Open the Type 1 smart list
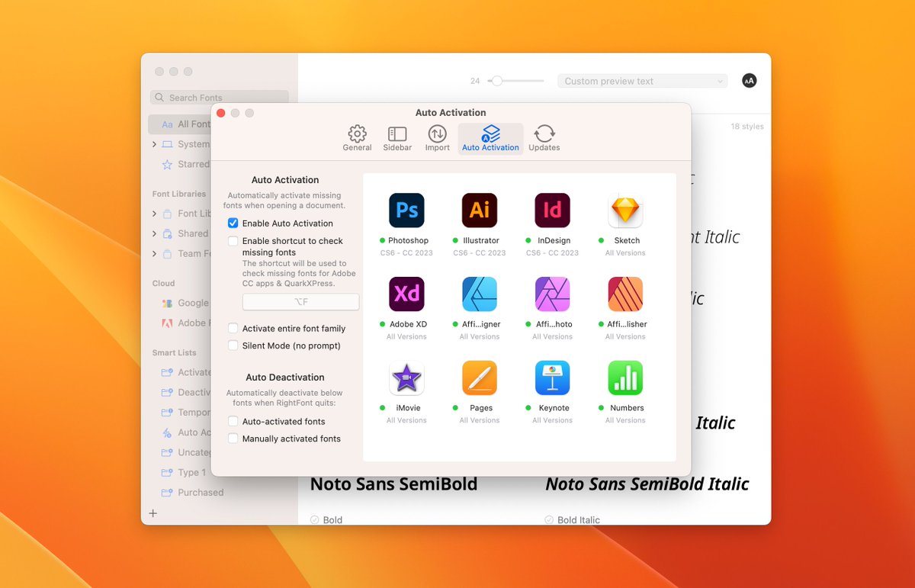 [183, 473]
